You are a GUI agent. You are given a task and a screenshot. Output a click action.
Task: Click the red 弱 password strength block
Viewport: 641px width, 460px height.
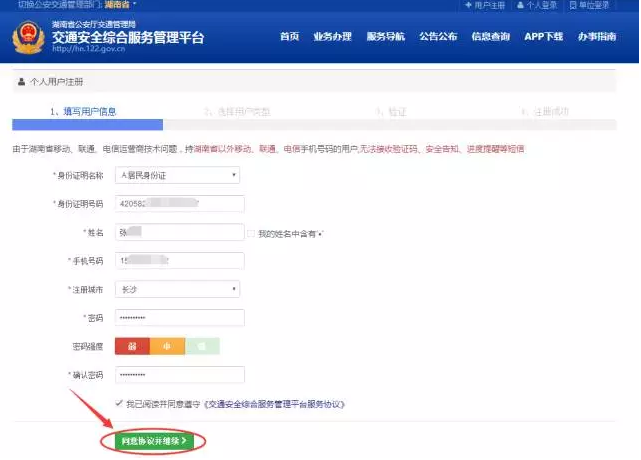[x=132, y=347]
